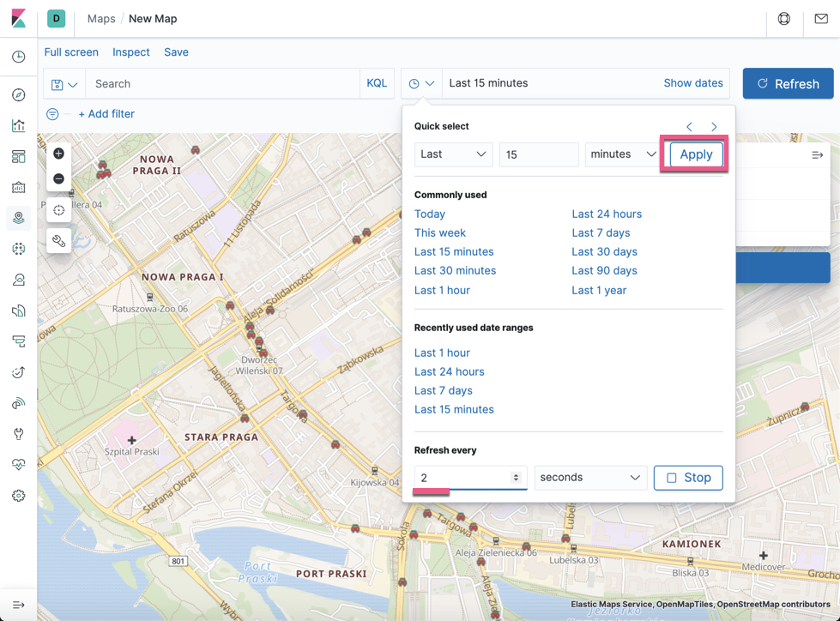The image size is (840, 621).
Task: Open the Last tense dropdown
Action: [453, 154]
